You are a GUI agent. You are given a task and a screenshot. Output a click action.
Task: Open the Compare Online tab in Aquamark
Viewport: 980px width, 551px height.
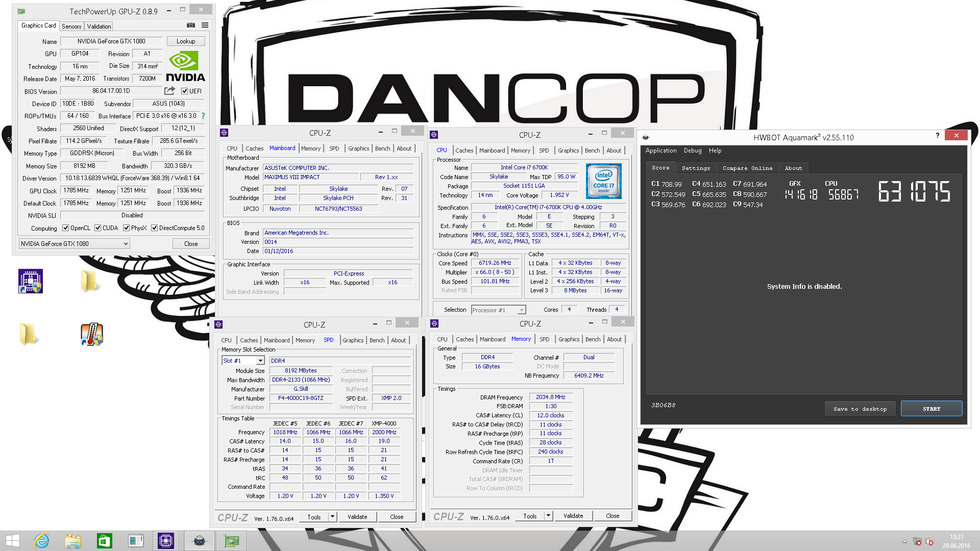[747, 168]
